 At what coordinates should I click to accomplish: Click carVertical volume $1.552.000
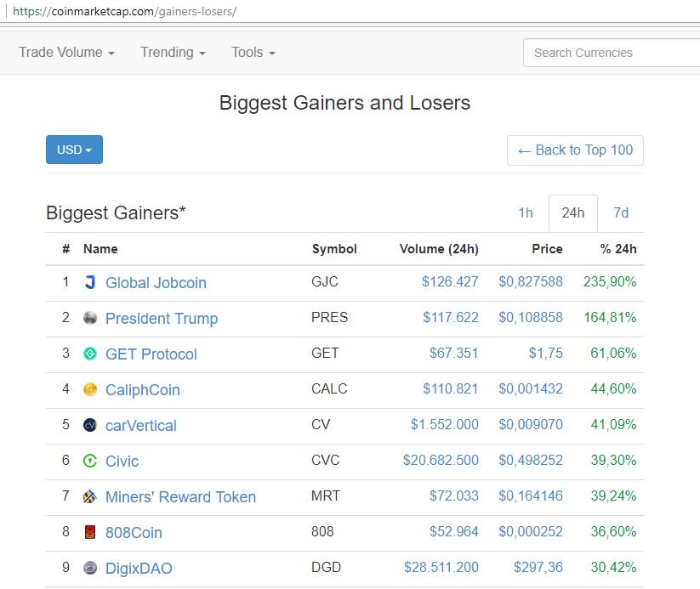click(445, 424)
